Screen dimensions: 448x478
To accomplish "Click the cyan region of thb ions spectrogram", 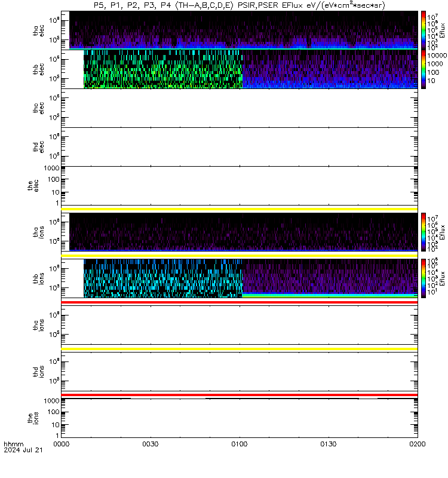I will (163, 278).
